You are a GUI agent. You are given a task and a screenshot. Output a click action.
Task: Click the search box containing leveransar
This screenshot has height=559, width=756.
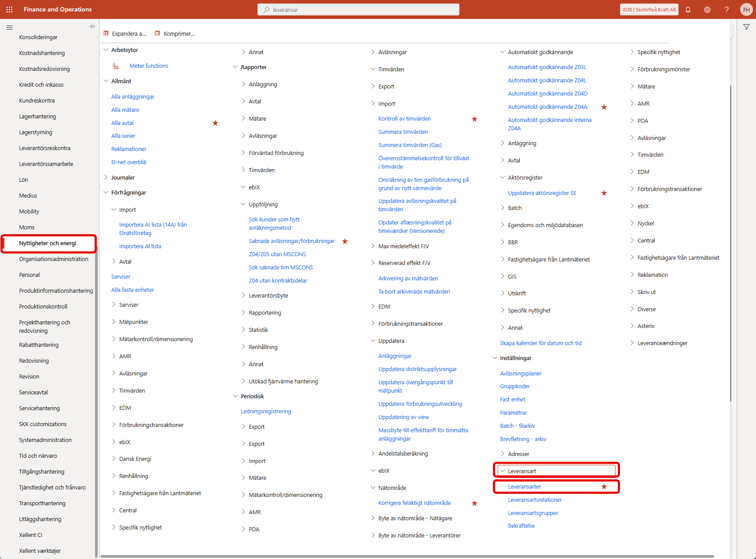click(358, 10)
